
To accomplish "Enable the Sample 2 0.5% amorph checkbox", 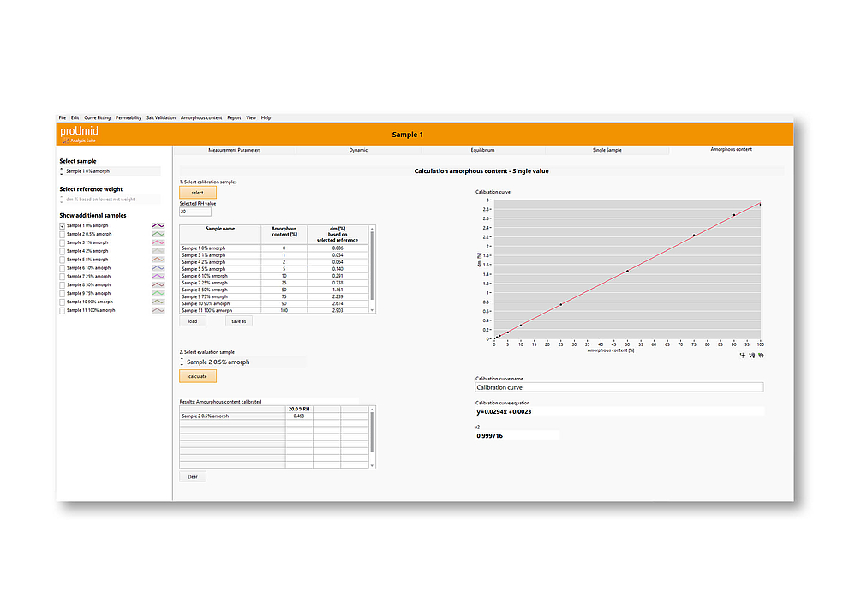I will [x=63, y=234].
